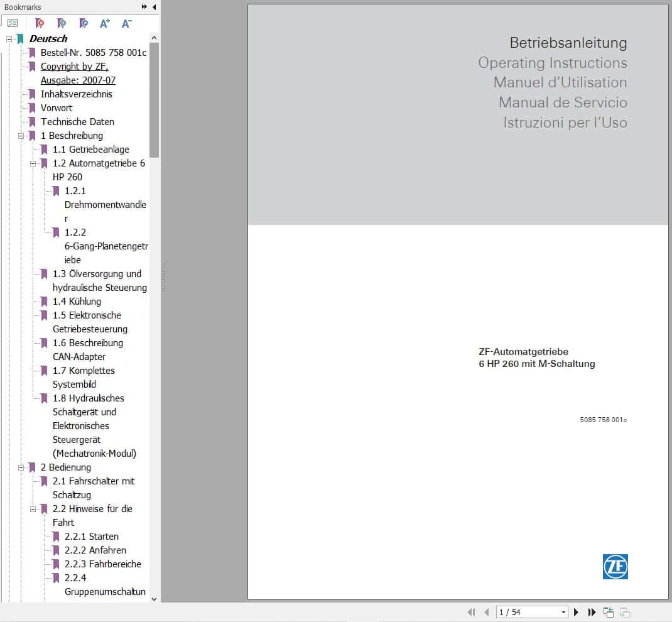Image resolution: width=672 pixels, height=622 pixels.
Task: Select the Vorwort bookmark
Action: (x=57, y=108)
